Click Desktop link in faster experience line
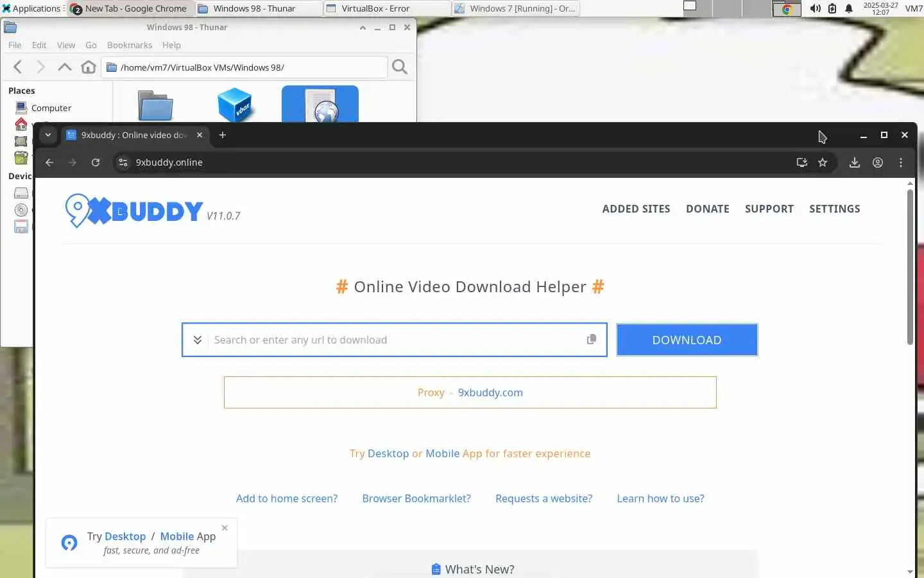 click(x=388, y=453)
